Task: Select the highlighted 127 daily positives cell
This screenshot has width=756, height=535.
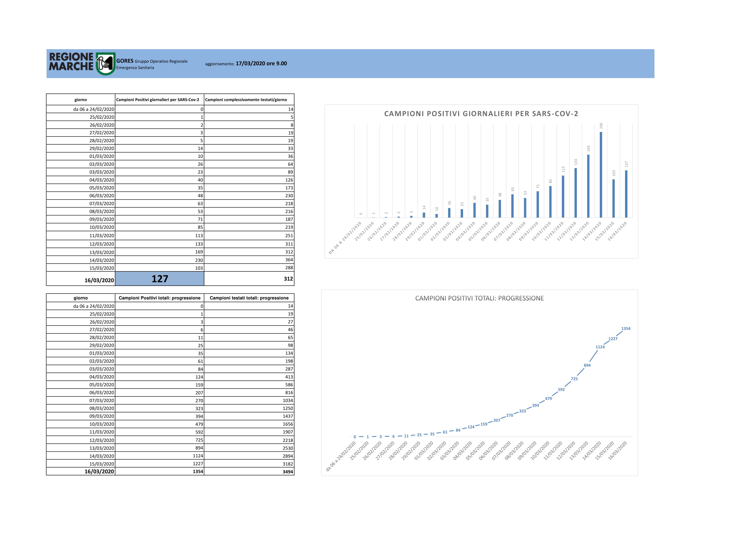Action: point(160,279)
